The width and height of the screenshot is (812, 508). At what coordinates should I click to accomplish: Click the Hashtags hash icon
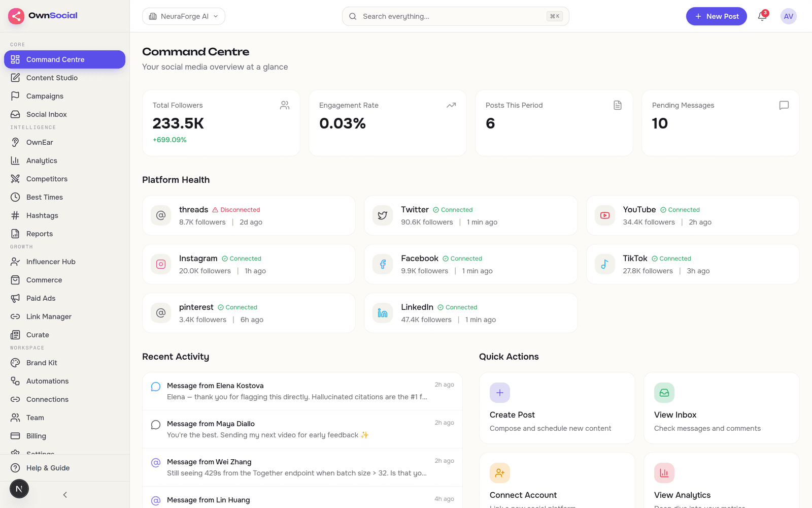click(x=15, y=215)
